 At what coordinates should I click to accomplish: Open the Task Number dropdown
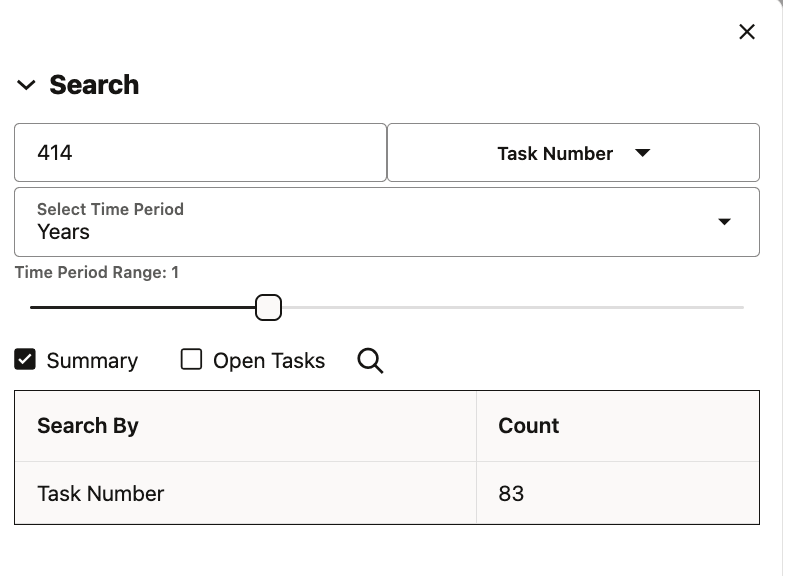pyautogui.click(x=573, y=153)
